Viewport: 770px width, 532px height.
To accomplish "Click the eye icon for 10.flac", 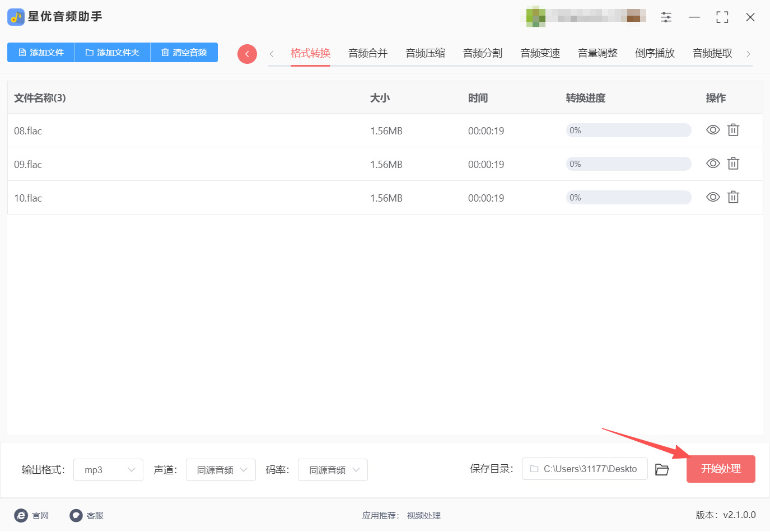I will (x=713, y=197).
